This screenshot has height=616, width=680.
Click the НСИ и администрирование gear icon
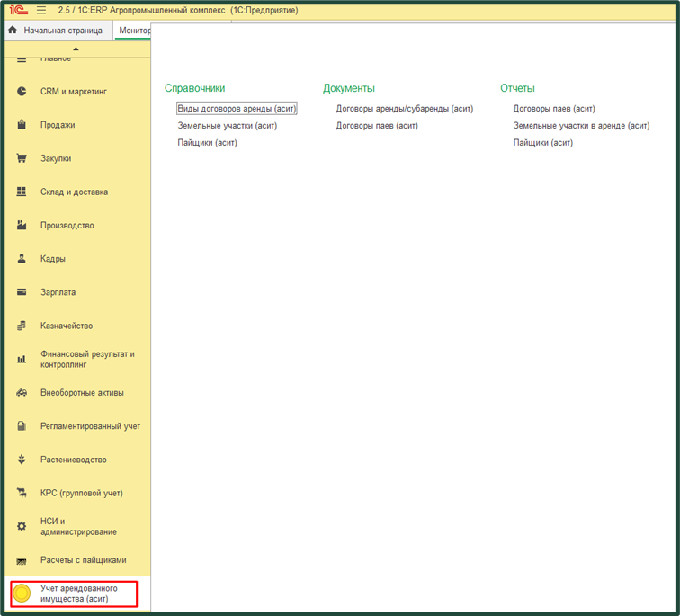22,526
